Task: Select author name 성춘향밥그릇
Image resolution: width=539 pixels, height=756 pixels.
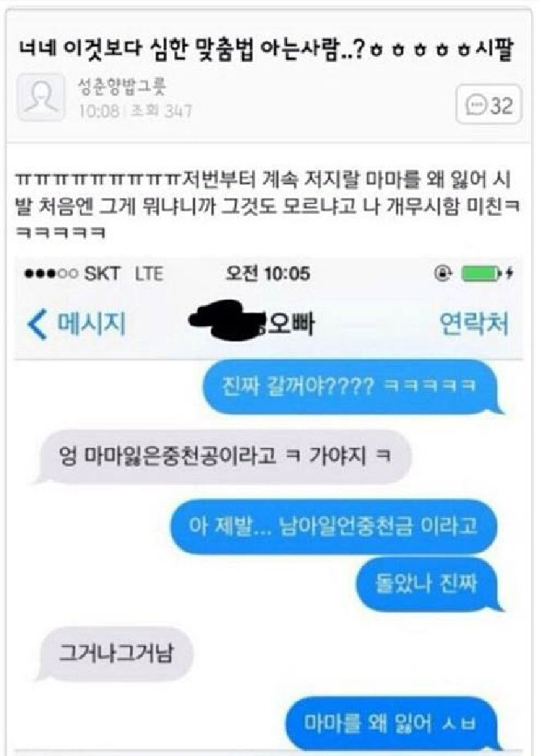Action: (x=122, y=87)
